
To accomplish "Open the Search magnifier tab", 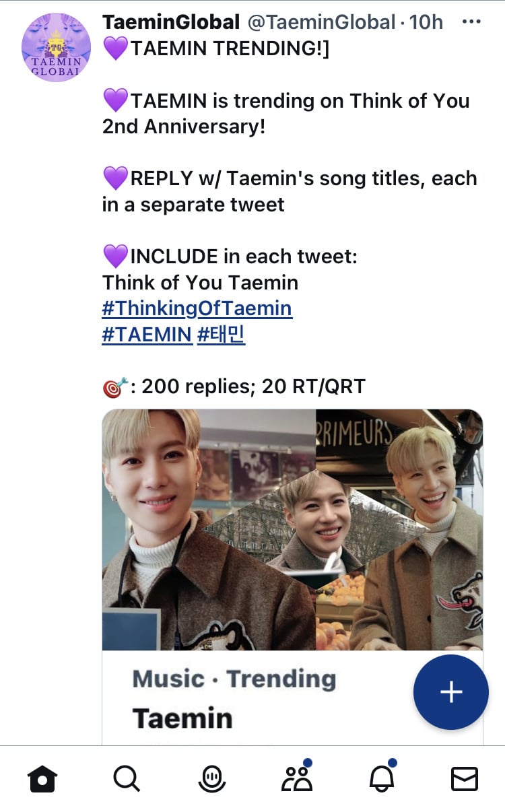I will 126,779.
